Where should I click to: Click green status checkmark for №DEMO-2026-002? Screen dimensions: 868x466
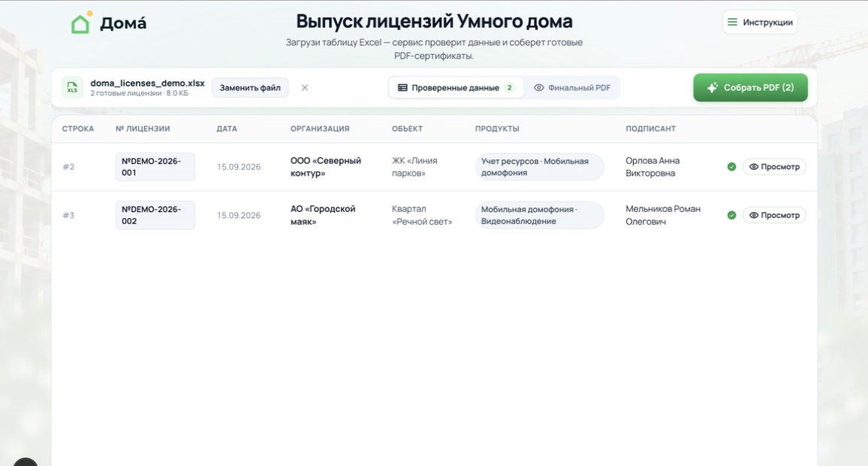731,215
